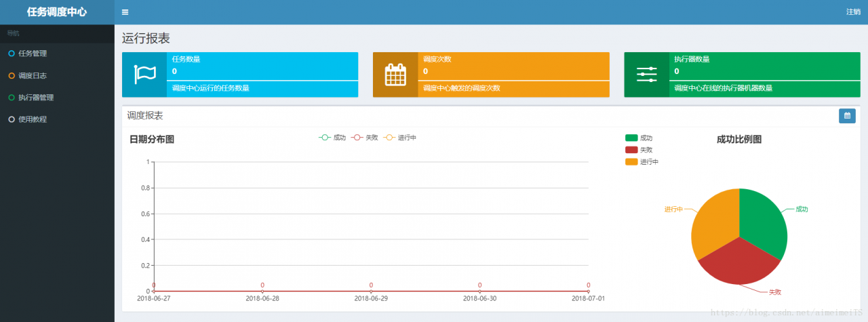Click the 2018-06-27 data point

(154, 291)
